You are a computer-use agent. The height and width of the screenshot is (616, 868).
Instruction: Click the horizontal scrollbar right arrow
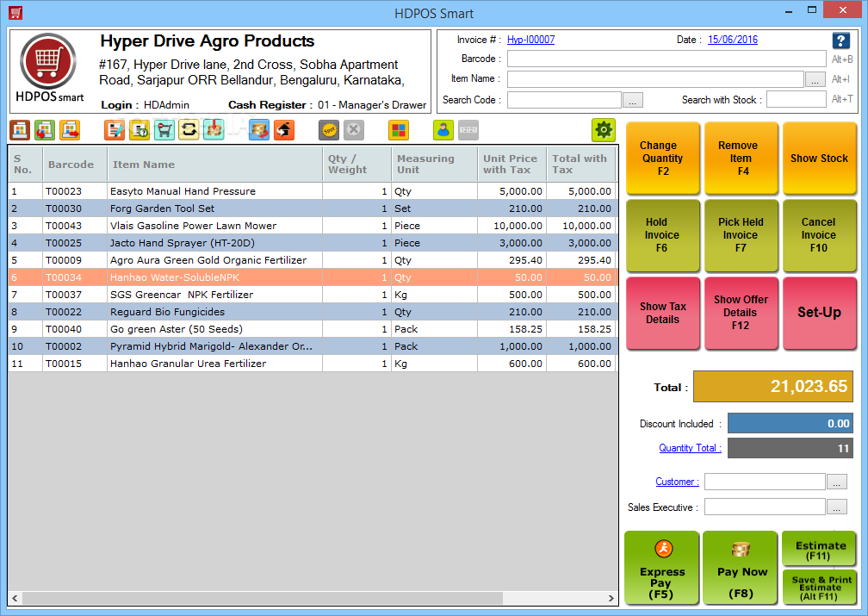pos(611,598)
